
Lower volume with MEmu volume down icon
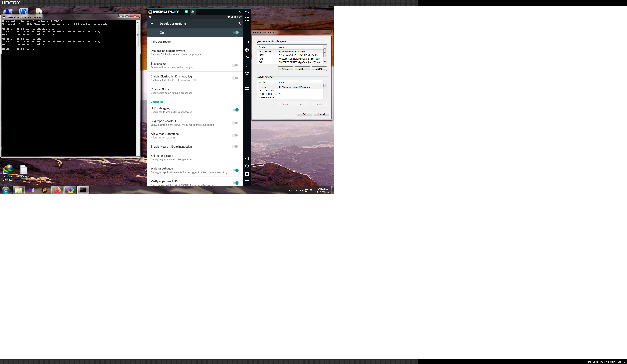pyautogui.click(x=247, y=65)
